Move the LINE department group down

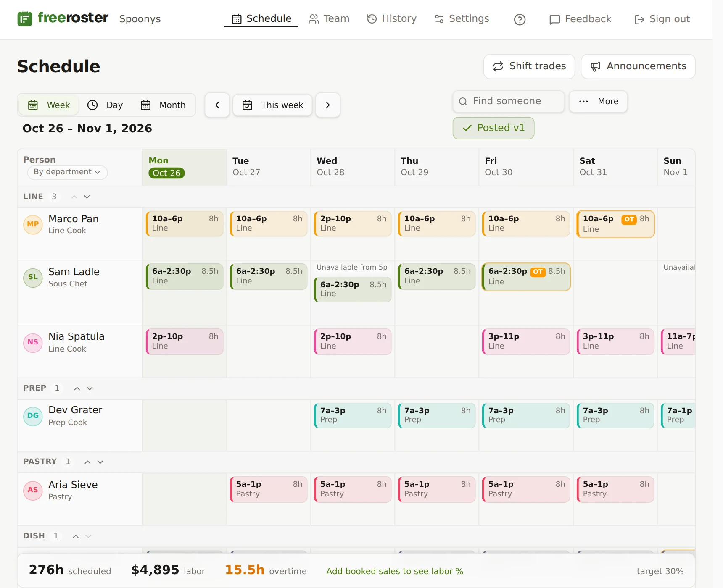pos(87,197)
